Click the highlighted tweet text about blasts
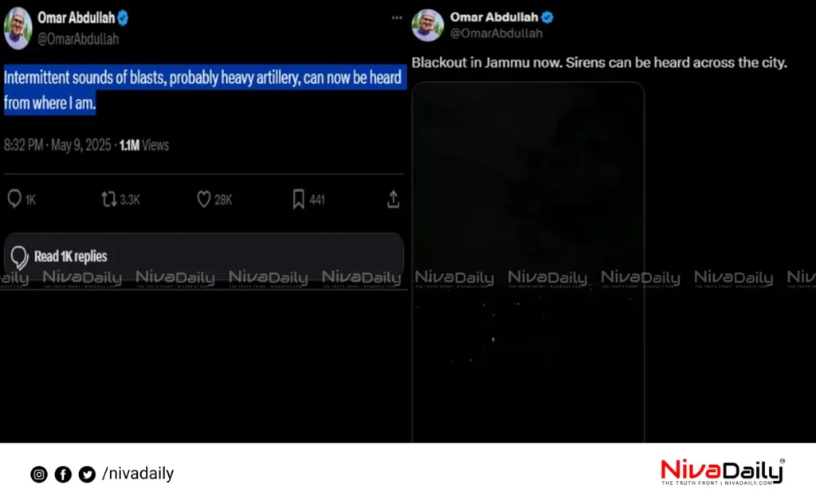The height and width of the screenshot is (504, 816). (x=205, y=90)
